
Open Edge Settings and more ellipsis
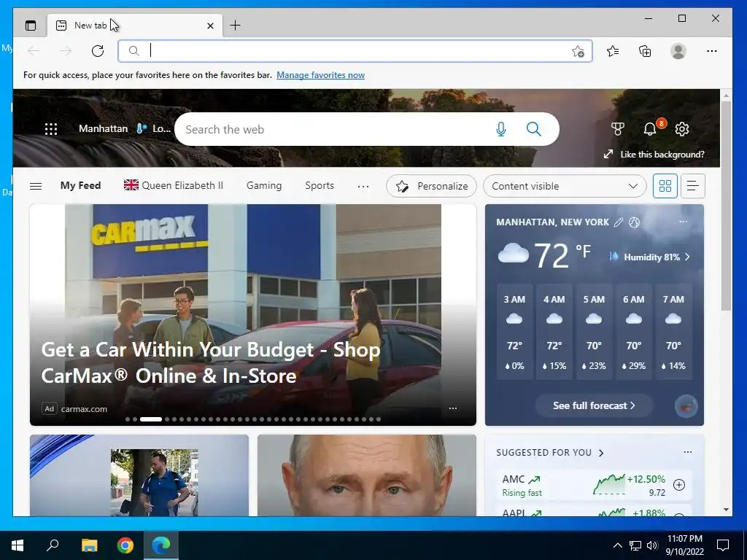click(712, 51)
